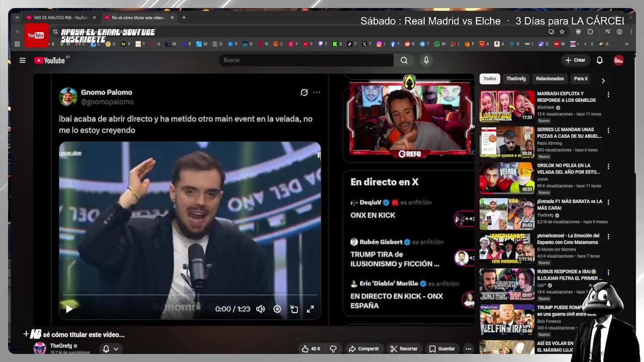644x362 pixels.
Task: Open the notification bell dropdown beside TheGrefg
Action: point(110,349)
